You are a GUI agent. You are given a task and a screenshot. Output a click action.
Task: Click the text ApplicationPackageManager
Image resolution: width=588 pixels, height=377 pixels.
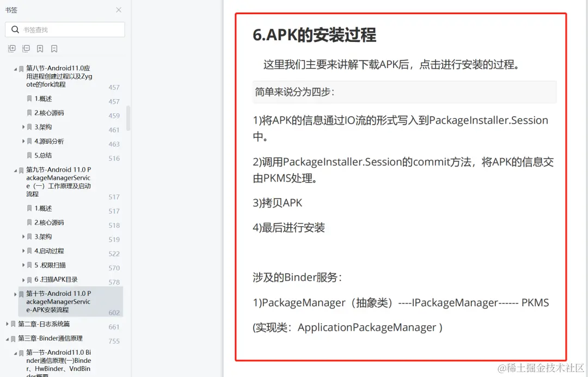tap(367, 327)
